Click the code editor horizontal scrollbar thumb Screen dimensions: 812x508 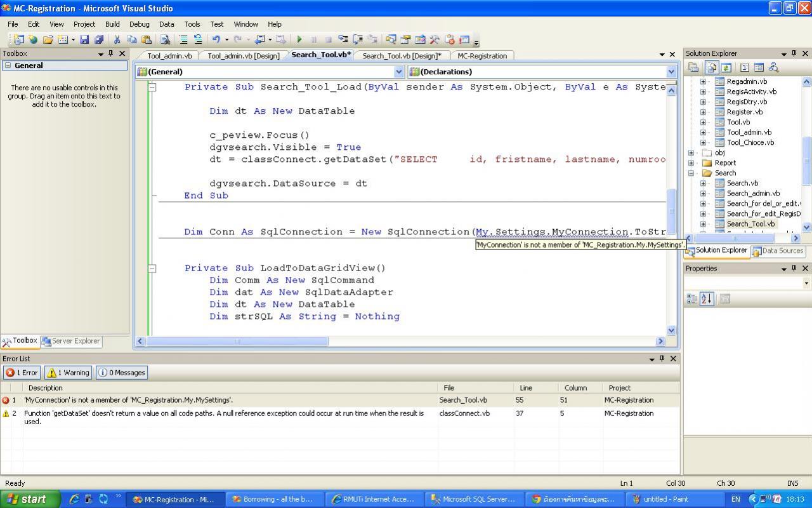coord(237,341)
